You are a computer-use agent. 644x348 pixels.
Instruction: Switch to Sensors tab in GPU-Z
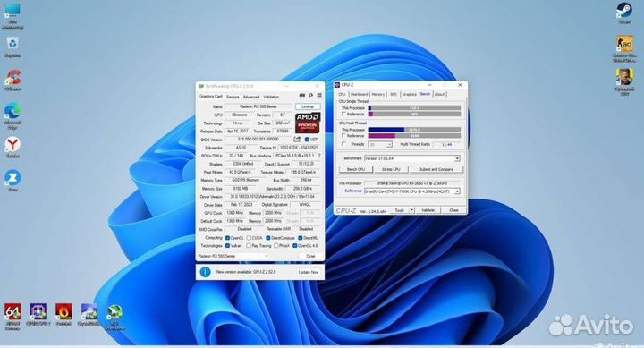click(x=233, y=97)
